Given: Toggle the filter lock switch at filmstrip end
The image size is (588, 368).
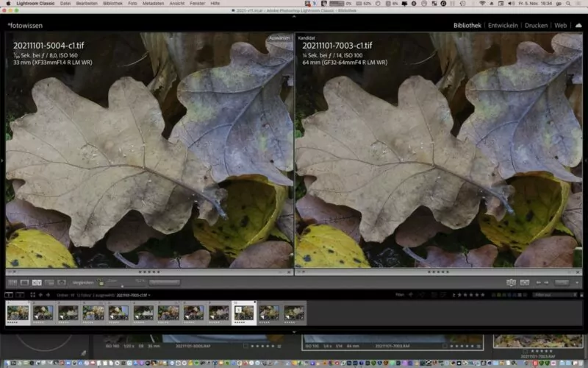Looking at the screenshot, I should [x=581, y=295].
